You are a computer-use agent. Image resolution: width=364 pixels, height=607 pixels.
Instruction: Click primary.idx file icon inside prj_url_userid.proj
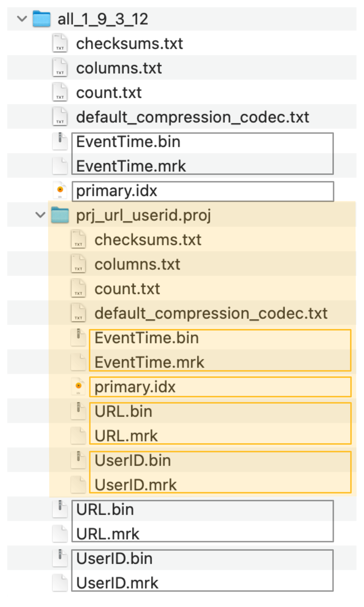[x=78, y=386]
